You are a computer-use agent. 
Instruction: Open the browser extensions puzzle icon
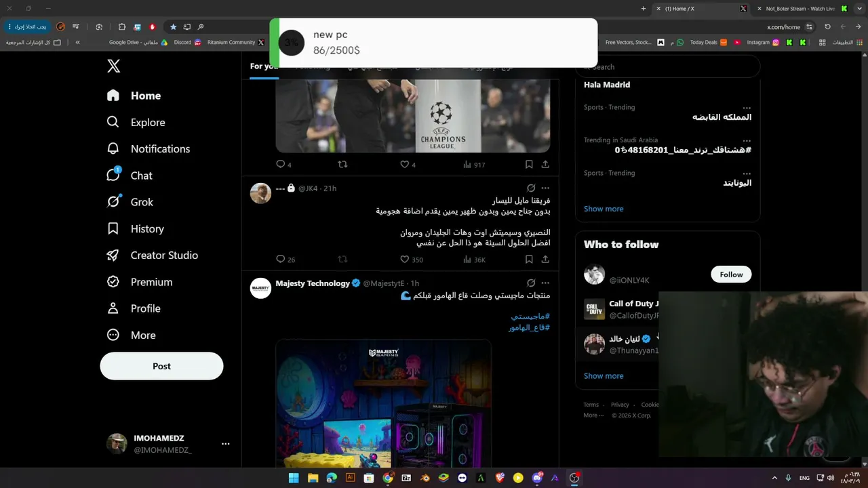pyautogui.click(x=122, y=27)
